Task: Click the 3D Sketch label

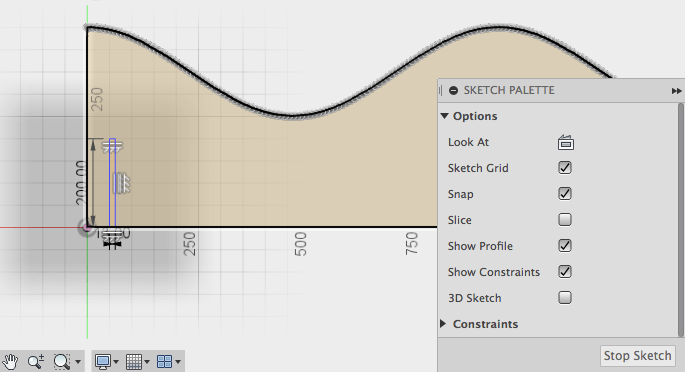Action: [x=474, y=298]
